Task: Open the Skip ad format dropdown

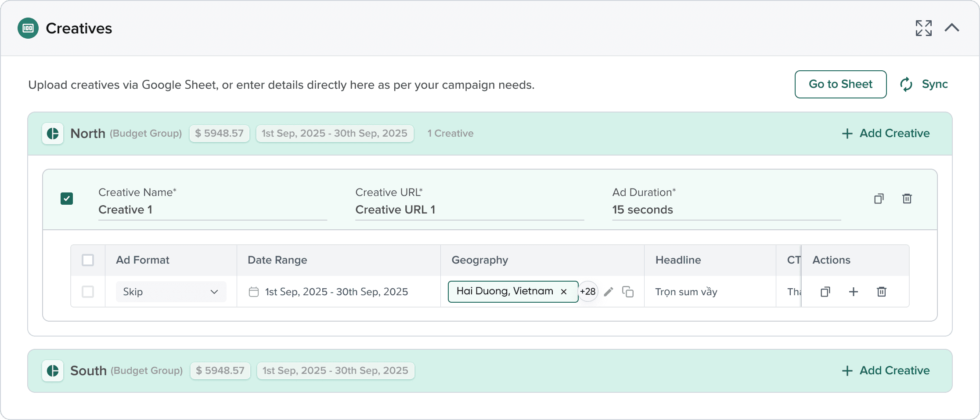Action: 171,292
